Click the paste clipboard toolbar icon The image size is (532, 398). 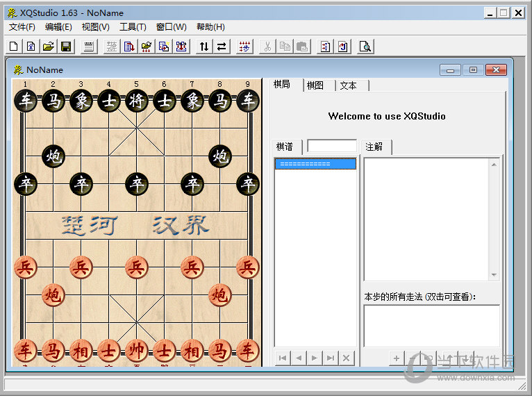[x=302, y=46]
